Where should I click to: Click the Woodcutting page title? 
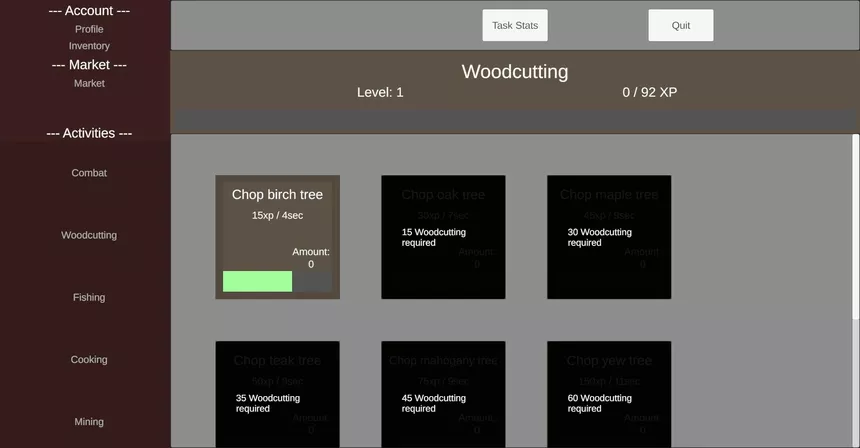514,72
